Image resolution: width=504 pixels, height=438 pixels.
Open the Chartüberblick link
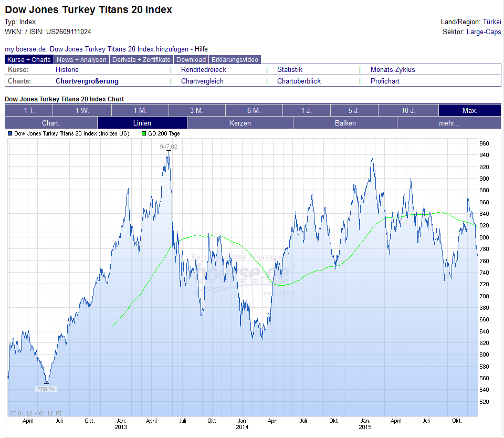pyautogui.click(x=299, y=81)
